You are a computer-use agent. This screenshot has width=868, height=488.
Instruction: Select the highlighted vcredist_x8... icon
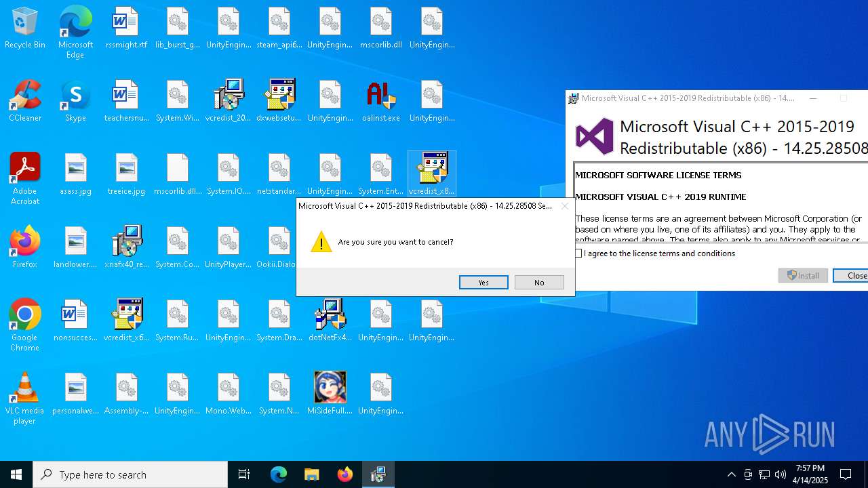432,174
